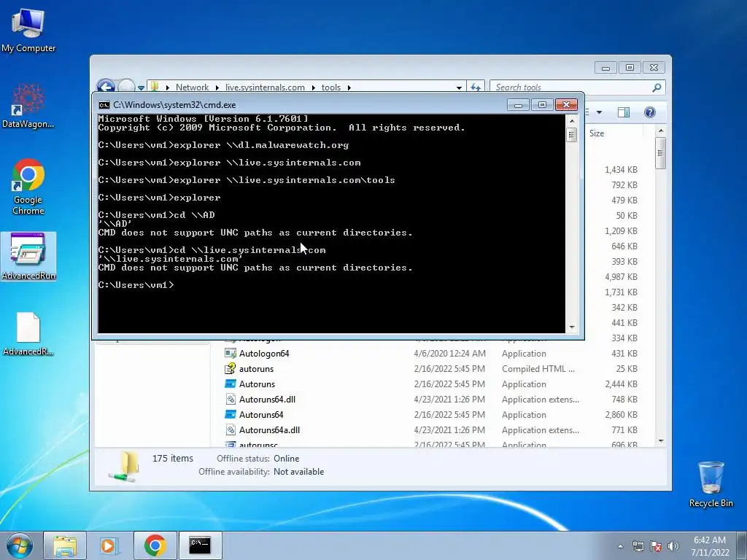Open Chrome from the taskbar
The height and width of the screenshot is (560, 747).
(155, 545)
